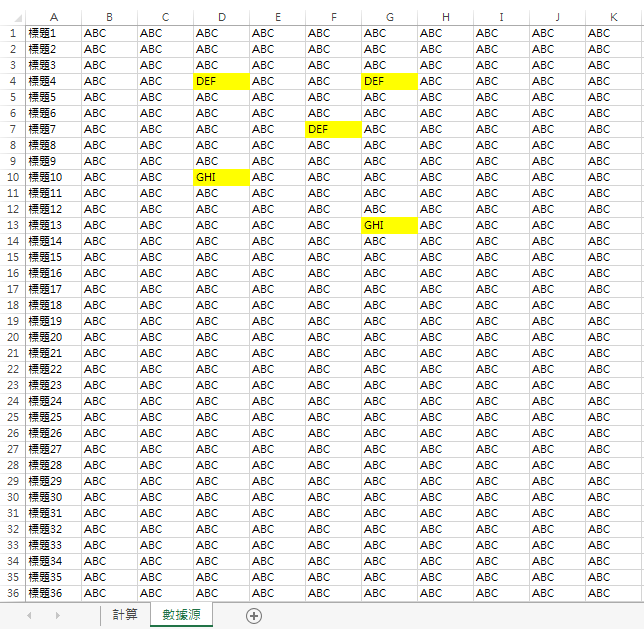
Task: Select row 30 header
Action: [x=13, y=497]
